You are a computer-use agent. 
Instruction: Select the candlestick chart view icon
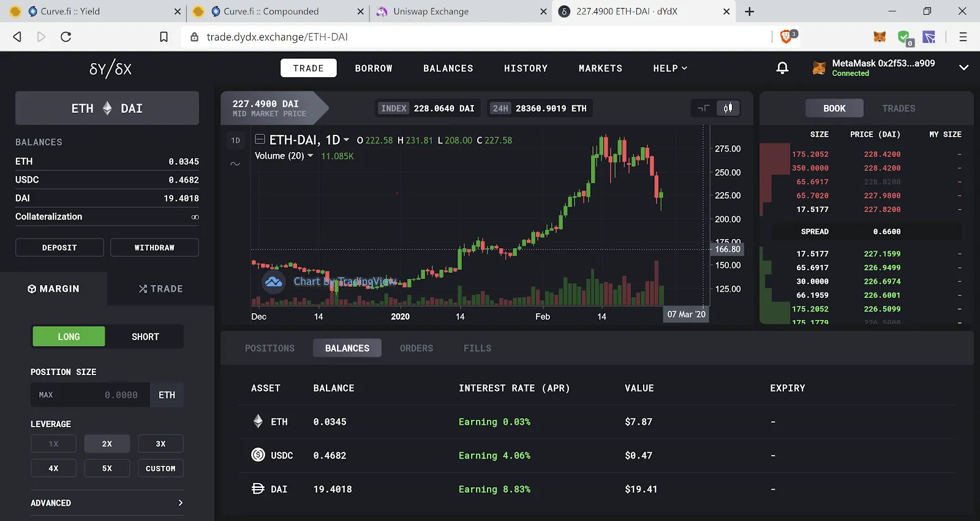(x=728, y=108)
